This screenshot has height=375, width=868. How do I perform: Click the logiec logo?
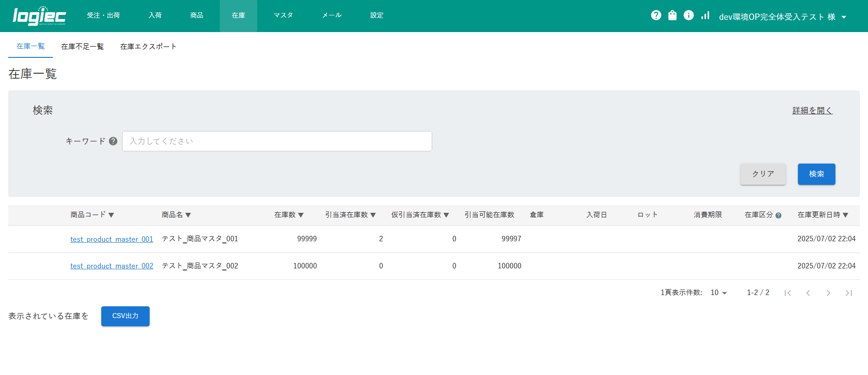39,16
